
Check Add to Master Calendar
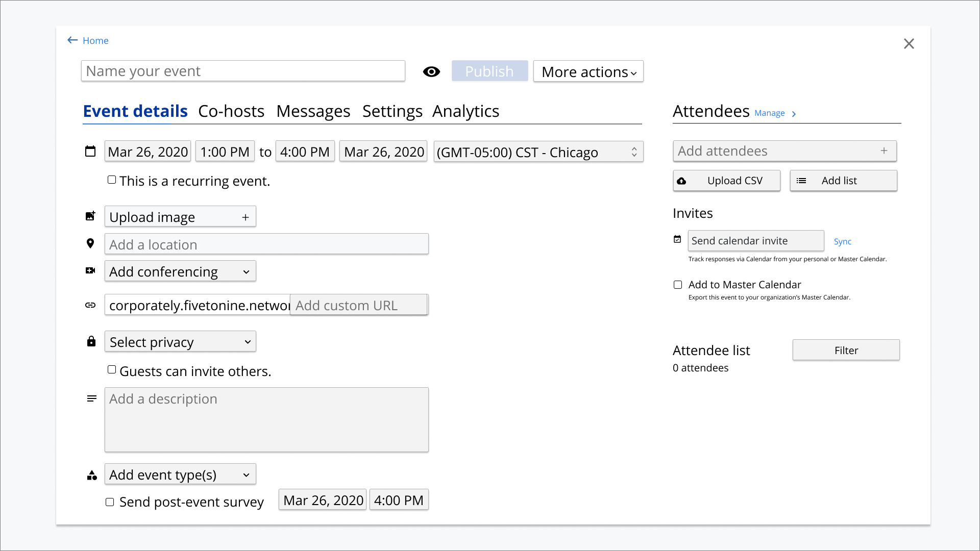[678, 285]
